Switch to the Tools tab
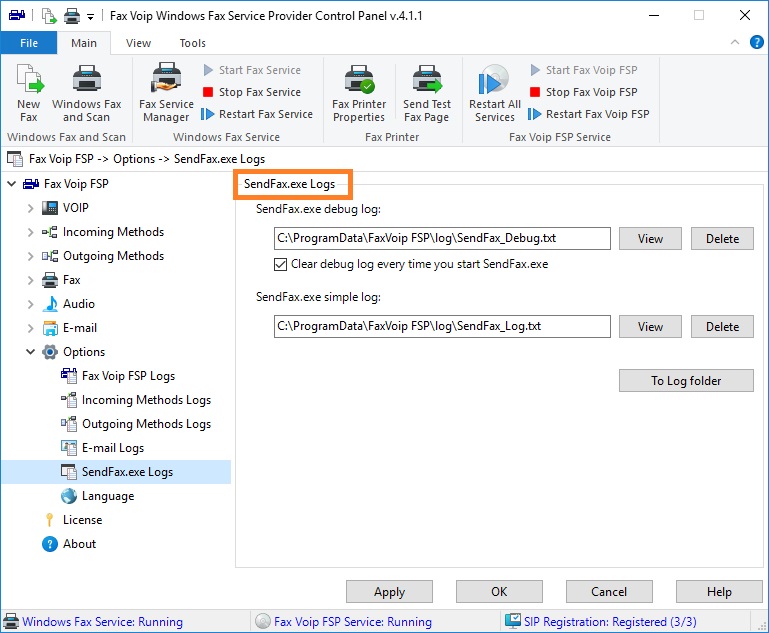The width and height of the screenshot is (769, 633). pos(192,43)
